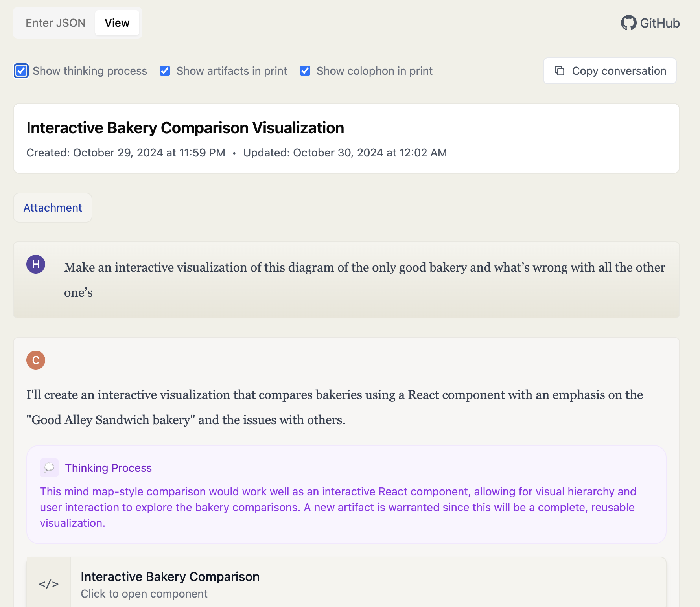Click the purple mind map-style thinking text
The height and width of the screenshot is (607, 700).
338,507
